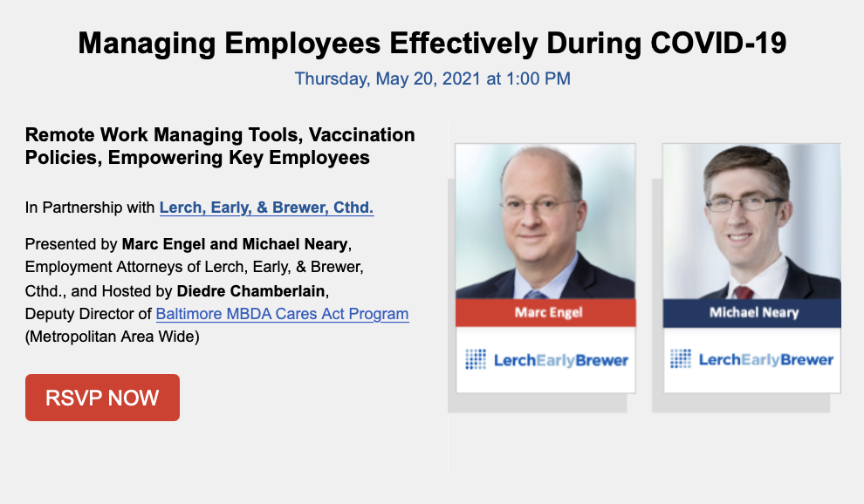Click the bold Marc Engel and Michael Neary presenters text
This screenshot has width=864, height=504.
(x=235, y=244)
